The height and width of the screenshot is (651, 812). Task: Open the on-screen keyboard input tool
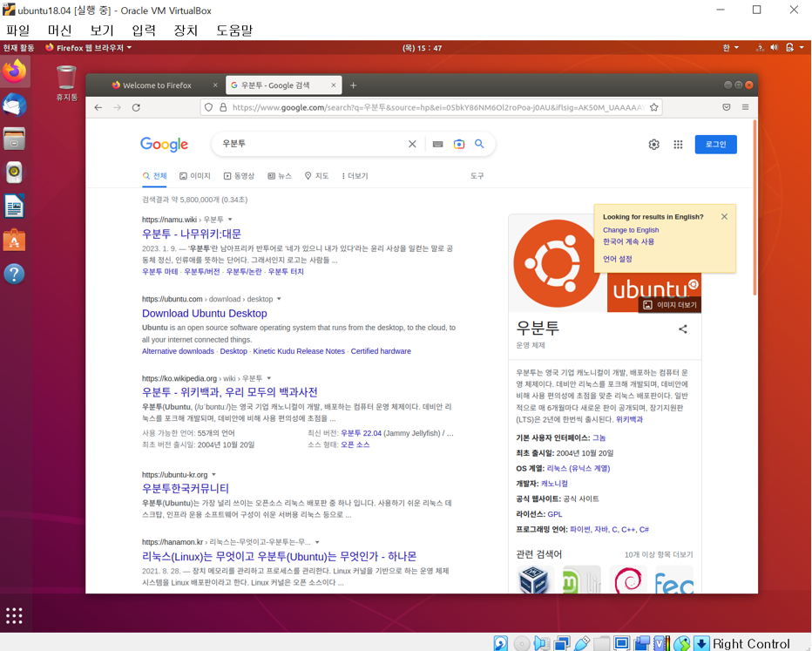(437, 144)
